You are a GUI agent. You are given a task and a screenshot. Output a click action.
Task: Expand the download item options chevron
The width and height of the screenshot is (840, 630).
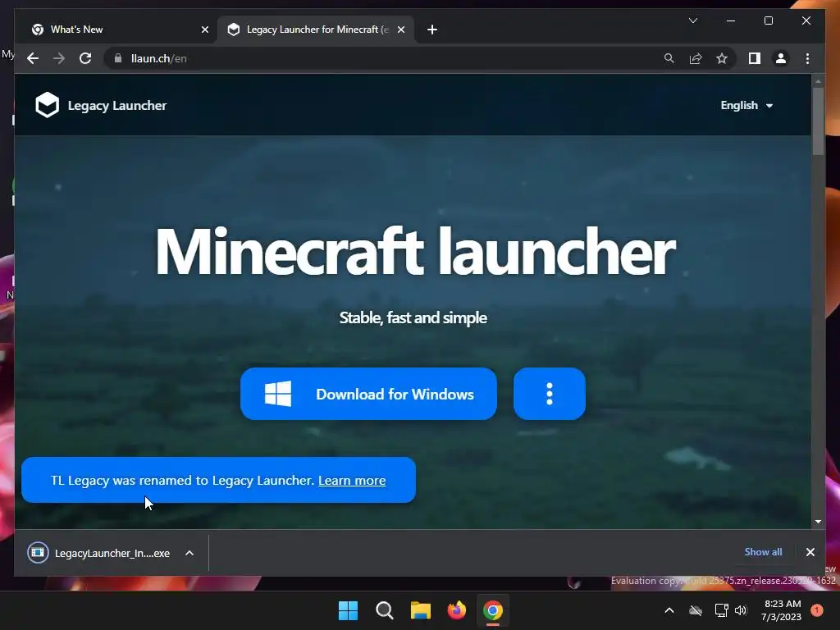[x=189, y=553]
